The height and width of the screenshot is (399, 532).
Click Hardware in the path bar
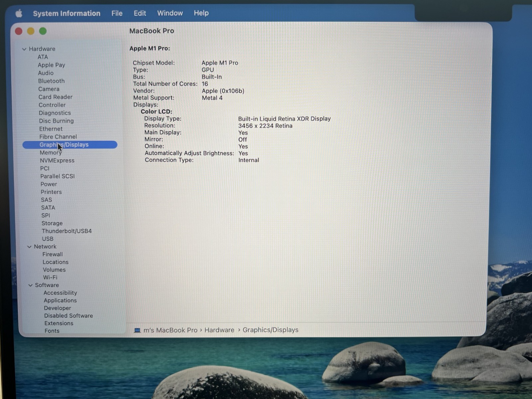click(x=219, y=330)
